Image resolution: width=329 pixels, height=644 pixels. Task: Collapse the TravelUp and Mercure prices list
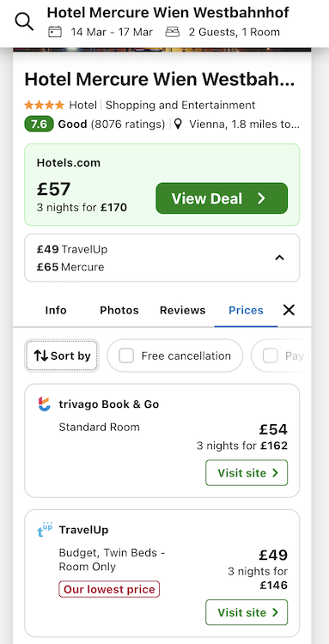coord(279,258)
